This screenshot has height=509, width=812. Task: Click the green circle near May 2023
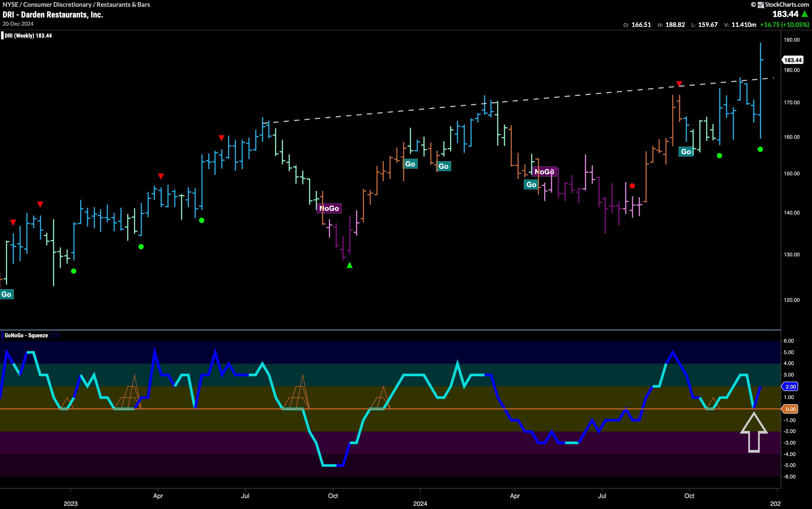202,221
